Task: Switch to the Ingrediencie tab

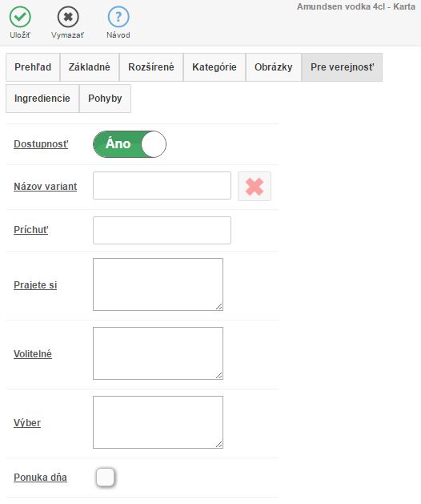Action: coord(42,99)
